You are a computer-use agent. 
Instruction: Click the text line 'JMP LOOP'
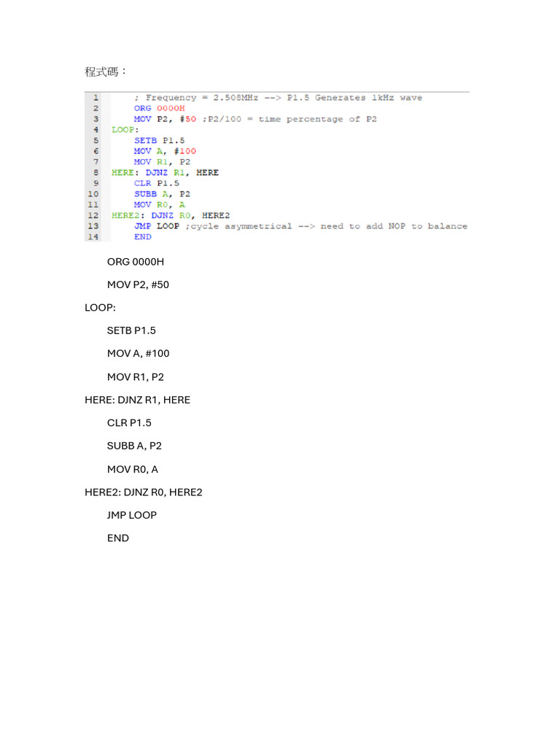(132, 515)
